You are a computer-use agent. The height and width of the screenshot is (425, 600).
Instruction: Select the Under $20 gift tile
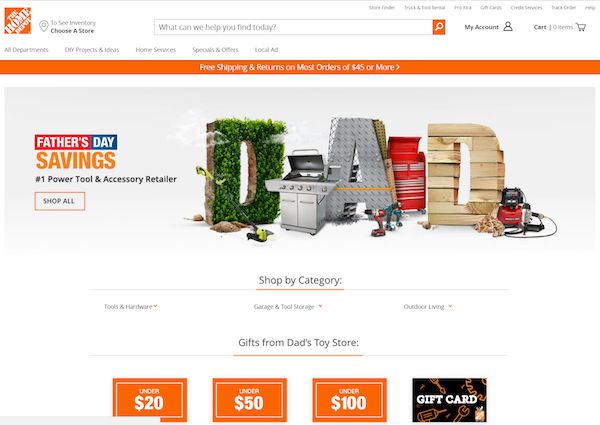pyautogui.click(x=150, y=400)
